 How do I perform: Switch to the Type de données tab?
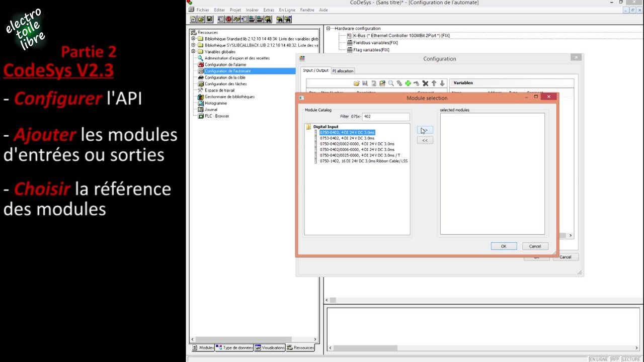click(x=234, y=347)
